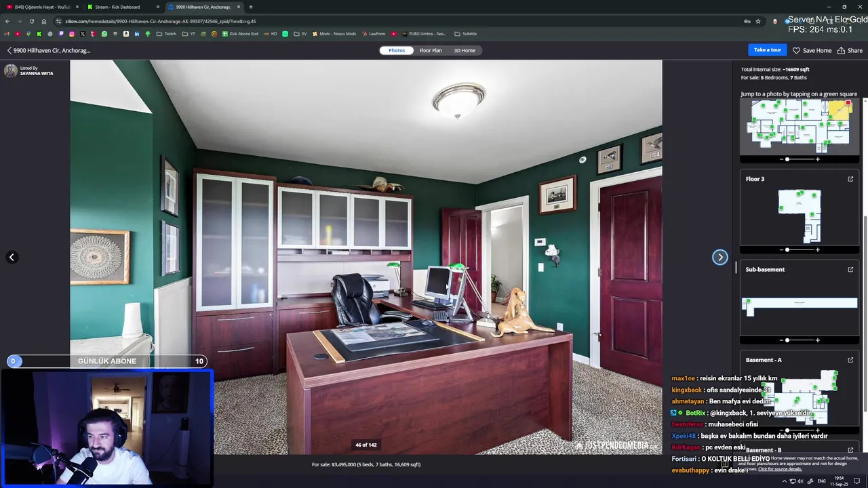Switch to the Floor Plan tab

(431, 50)
